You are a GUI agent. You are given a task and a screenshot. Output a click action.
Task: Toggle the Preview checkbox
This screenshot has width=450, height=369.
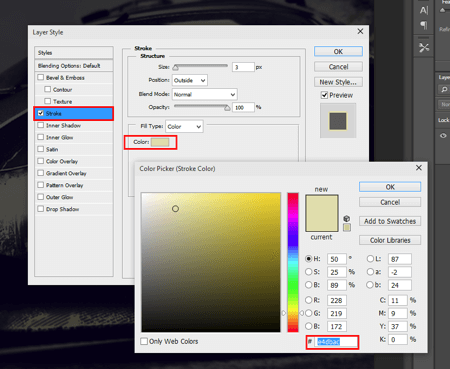pyautogui.click(x=324, y=95)
